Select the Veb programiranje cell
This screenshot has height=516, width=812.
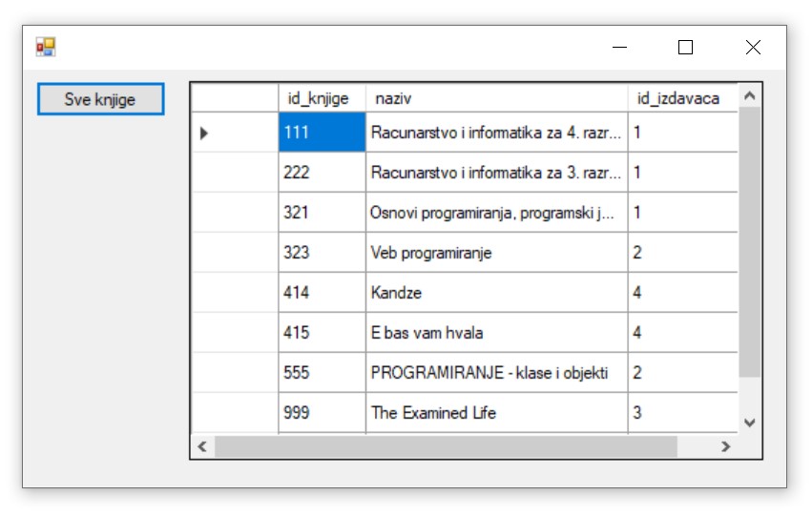pos(496,253)
